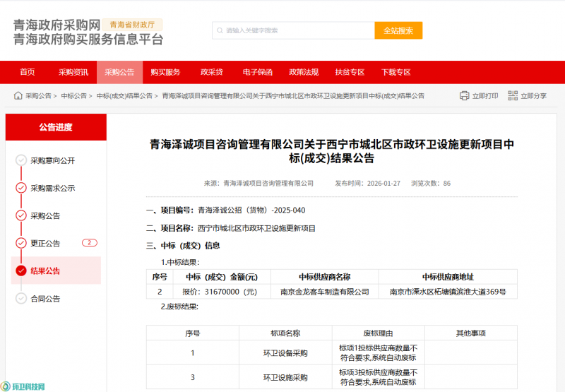Click the 采购意向公开 step circle icon
Image resolution: width=565 pixels, height=392 pixels.
point(21,160)
